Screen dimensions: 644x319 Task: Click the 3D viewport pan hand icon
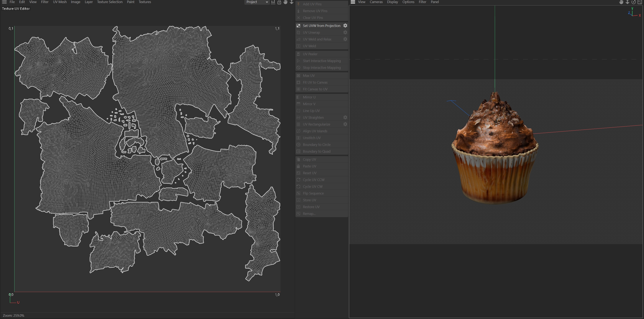(621, 2)
